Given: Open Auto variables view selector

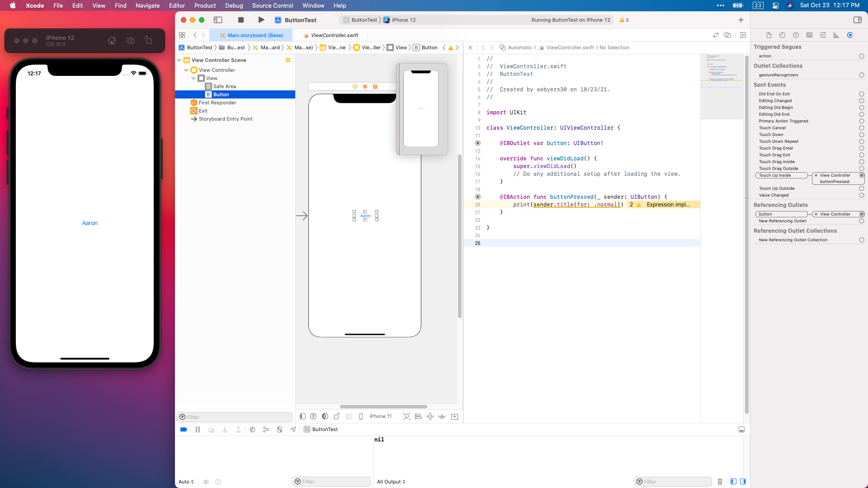Looking at the screenshot, I should pyautogui.click(x=186, y=482).
